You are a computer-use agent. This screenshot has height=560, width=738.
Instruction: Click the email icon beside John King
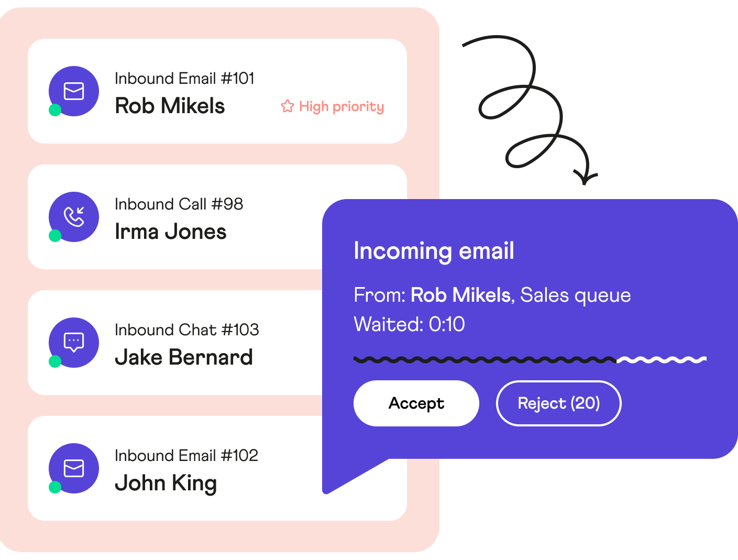(74, 468)
